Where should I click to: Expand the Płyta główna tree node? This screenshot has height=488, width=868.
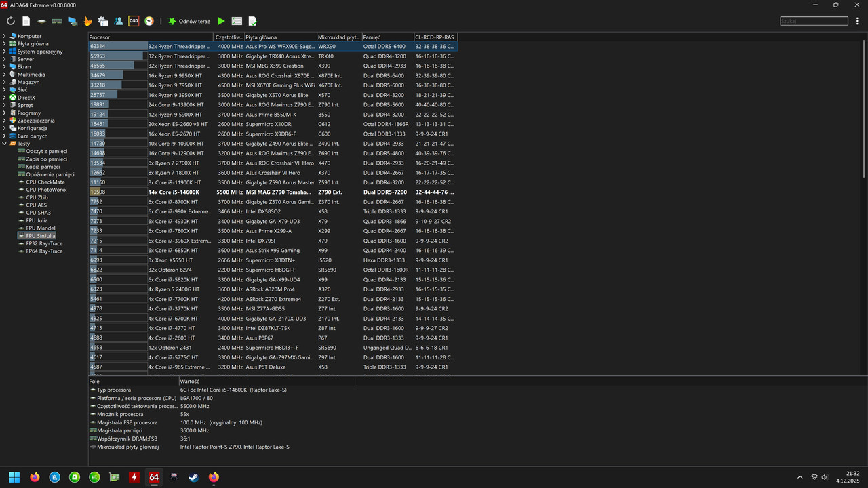[5, 43]
